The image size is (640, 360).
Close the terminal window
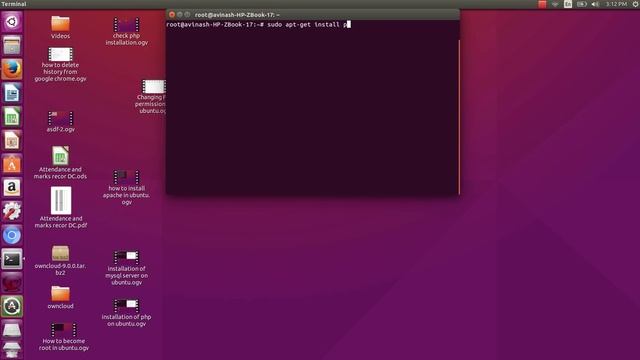pos(172,14)
